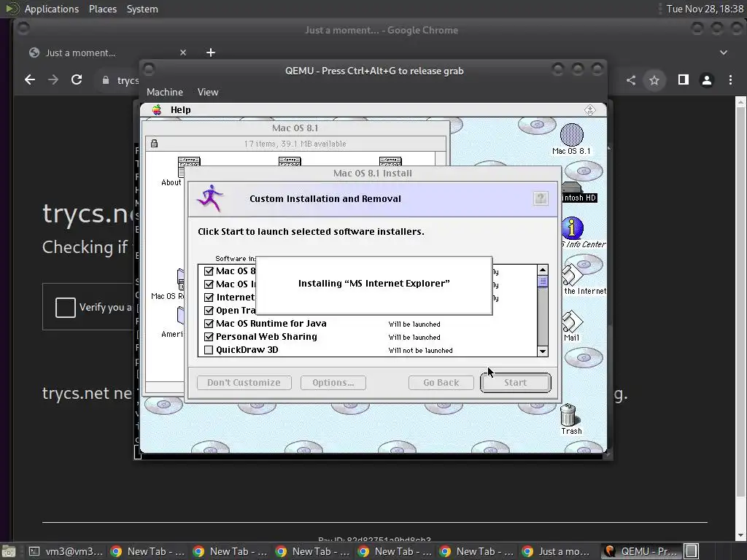Screen dimensions: 747x560
Task: Toggle the Mac OS 8.1 checkbox
Action: point(208,271)
